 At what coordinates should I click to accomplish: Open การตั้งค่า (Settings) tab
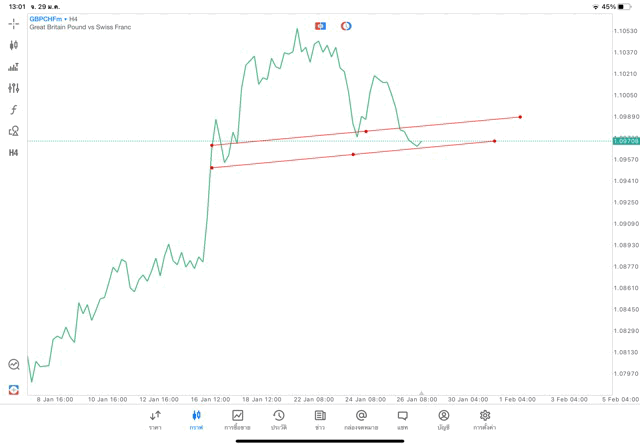pos(485,420)
